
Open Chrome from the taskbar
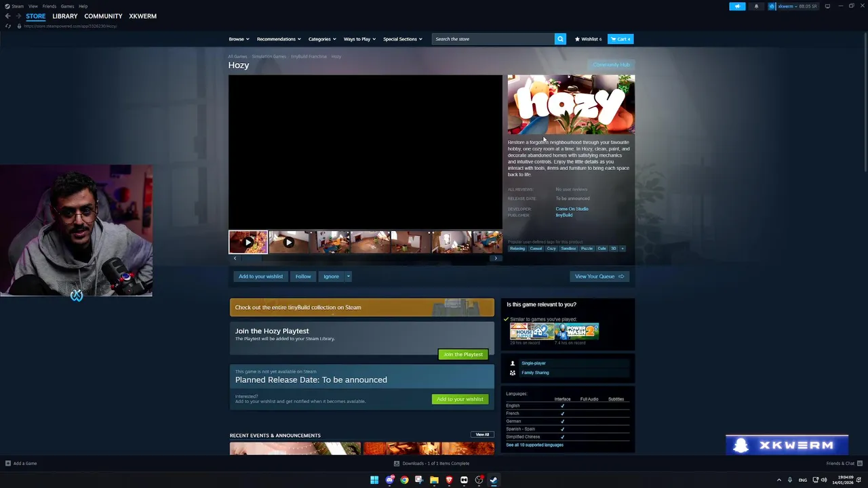pyautogui.click(x=404, y=480)
